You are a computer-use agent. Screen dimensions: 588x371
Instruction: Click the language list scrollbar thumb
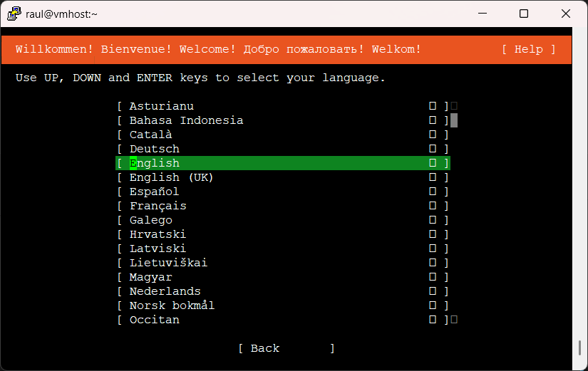(x=454, y=120)
